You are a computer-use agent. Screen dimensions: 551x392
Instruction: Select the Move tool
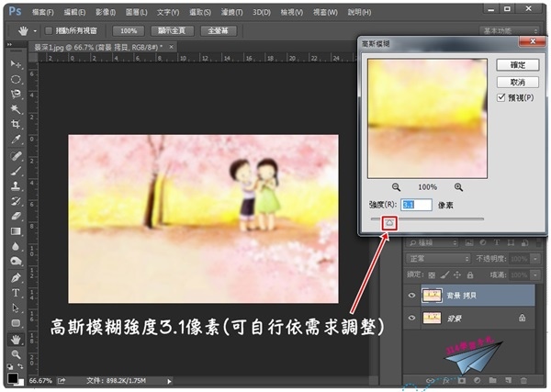(16, 64)
